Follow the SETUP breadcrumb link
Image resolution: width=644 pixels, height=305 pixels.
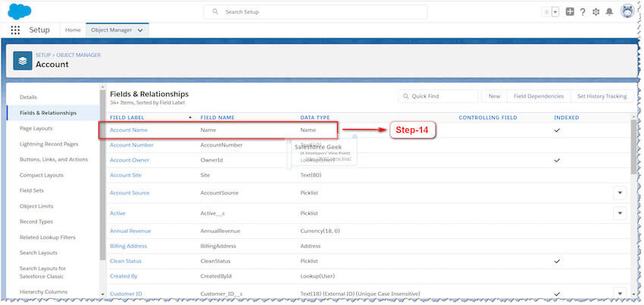click(x=43, y=55)
